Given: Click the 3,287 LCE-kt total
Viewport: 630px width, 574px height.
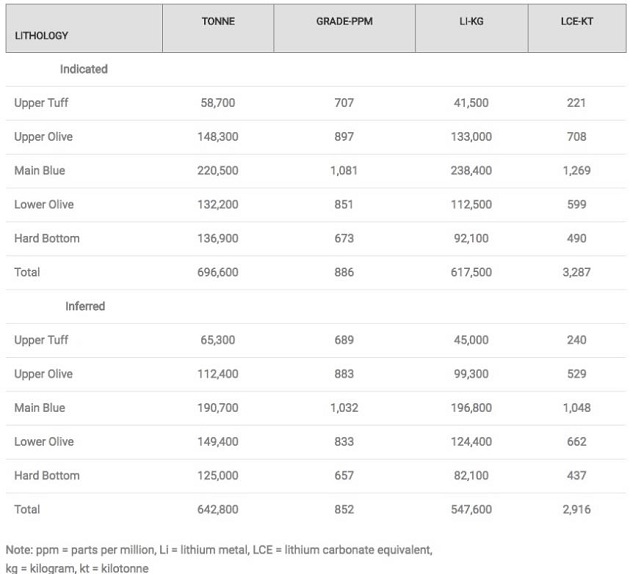Looking at the screenshot, I should click(x=576, y=272).
